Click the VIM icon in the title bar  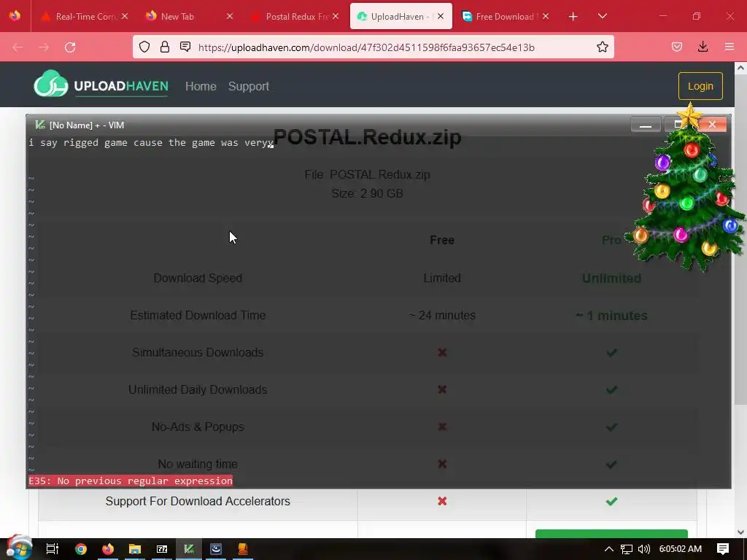click(40, 125)
